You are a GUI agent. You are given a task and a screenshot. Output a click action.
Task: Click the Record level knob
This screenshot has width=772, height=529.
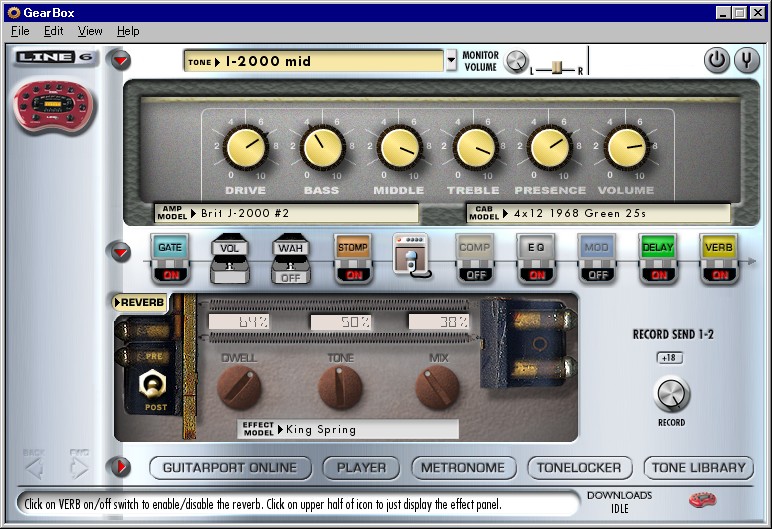coord(672,394)
